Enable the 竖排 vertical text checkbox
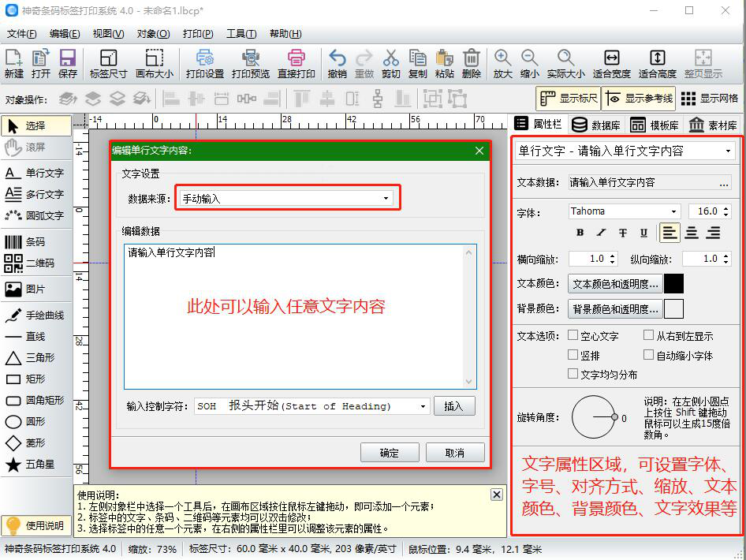746x560 pixels. click(x=573, y=355)
